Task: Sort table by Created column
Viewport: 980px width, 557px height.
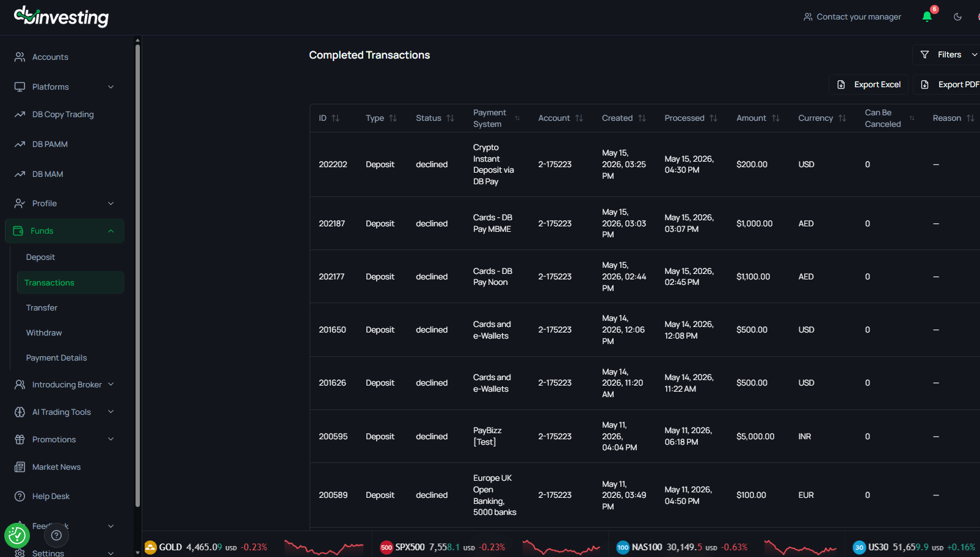Action: coord(642,118)
